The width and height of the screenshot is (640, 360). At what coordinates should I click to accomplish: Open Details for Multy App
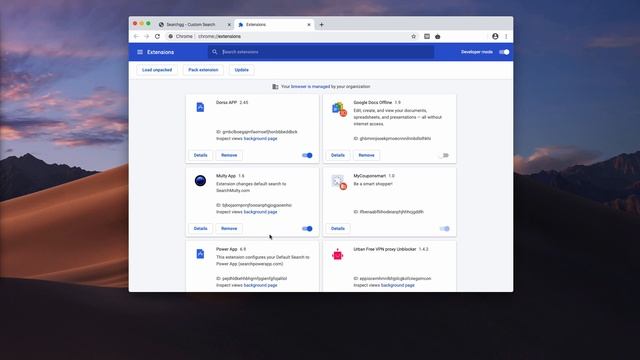[200, 229]
